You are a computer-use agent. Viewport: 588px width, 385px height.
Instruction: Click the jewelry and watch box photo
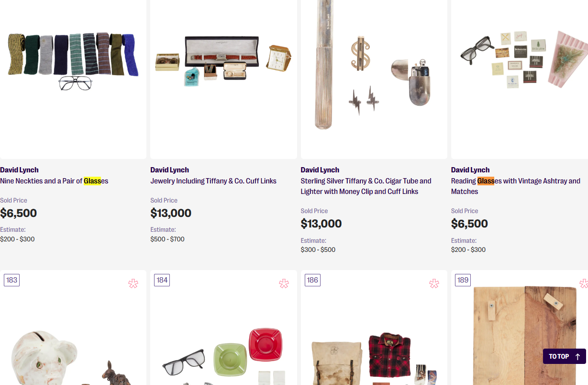click(223, 60)
